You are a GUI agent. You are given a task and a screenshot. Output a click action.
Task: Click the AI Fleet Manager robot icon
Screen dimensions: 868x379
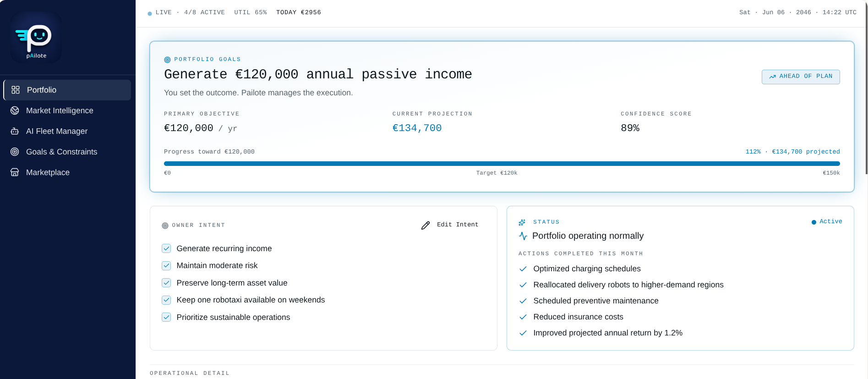(15, 131)
